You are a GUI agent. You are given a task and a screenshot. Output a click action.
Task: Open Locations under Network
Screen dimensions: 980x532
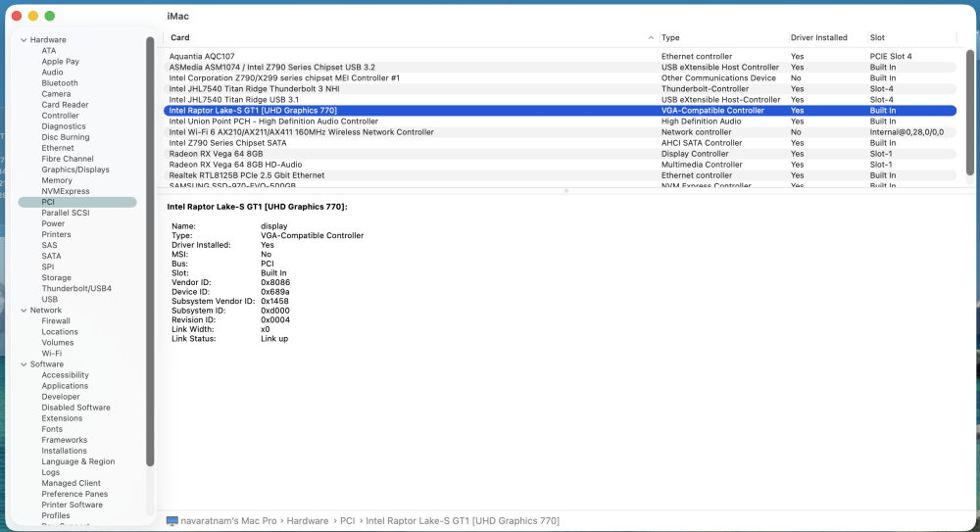(60, 332)
